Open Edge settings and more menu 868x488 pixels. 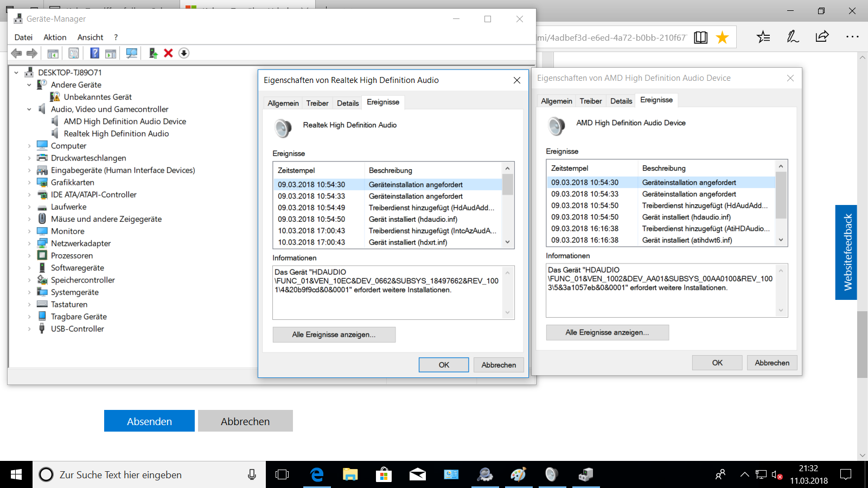coord(852,37)
